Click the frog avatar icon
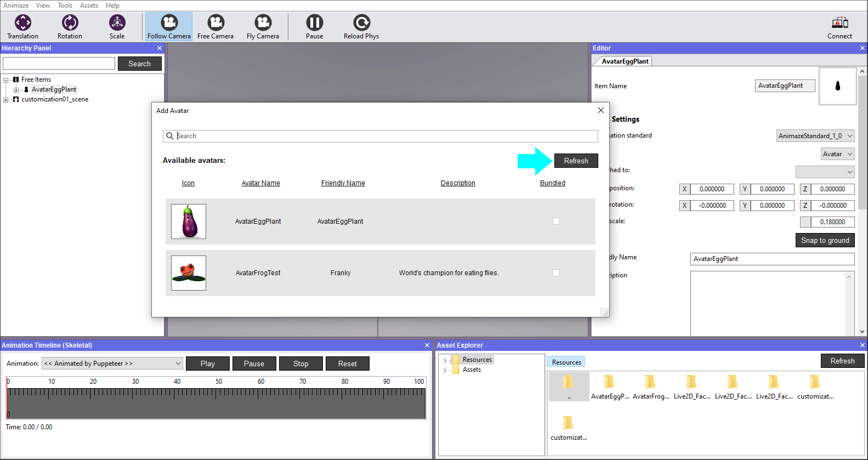The image size is (868, 460). [x=189, y=273]
